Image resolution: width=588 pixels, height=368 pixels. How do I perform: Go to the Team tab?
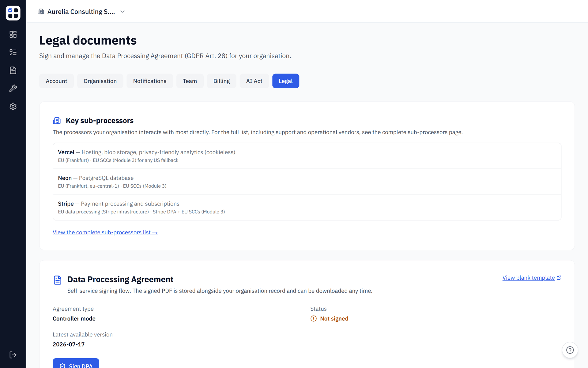point(190,81)
